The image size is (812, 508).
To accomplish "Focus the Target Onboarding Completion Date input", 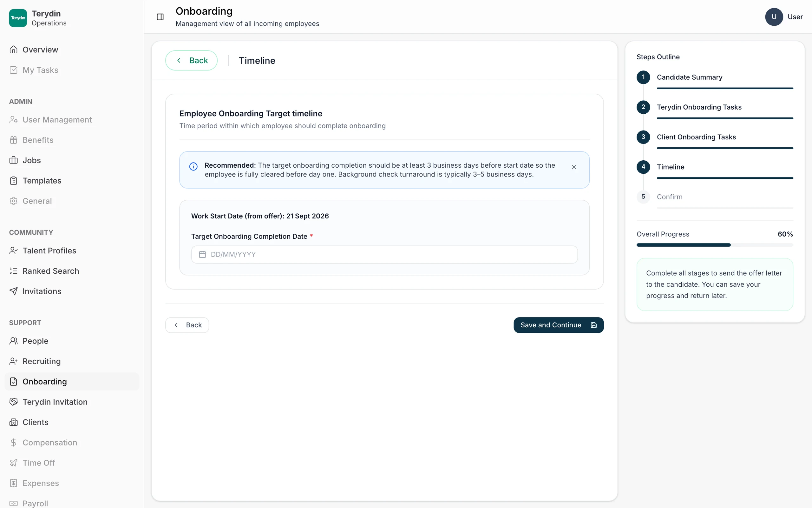I will tap(384, 254).
